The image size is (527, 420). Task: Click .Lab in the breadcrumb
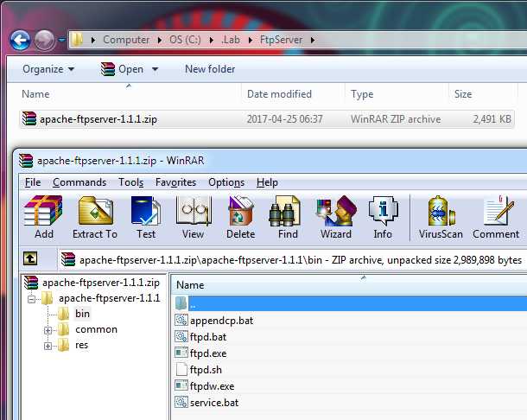pyautogui.click(x=231, y=40)
